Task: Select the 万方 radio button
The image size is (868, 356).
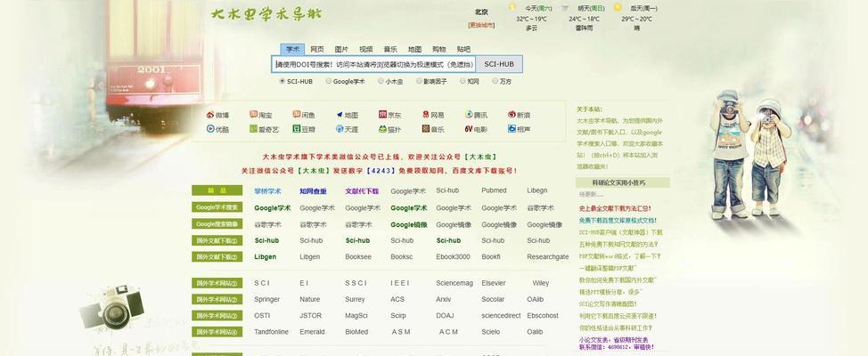Action: point(495,81)
